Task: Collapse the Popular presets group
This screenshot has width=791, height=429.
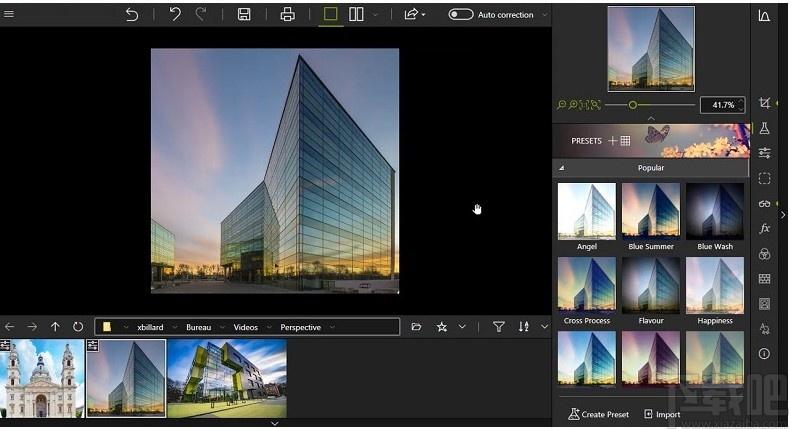Action: pos(561,168)
